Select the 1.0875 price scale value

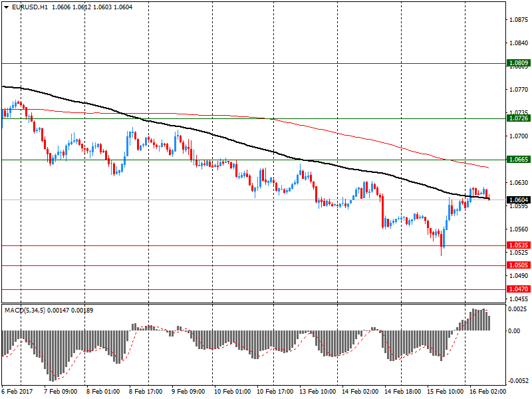519,20
